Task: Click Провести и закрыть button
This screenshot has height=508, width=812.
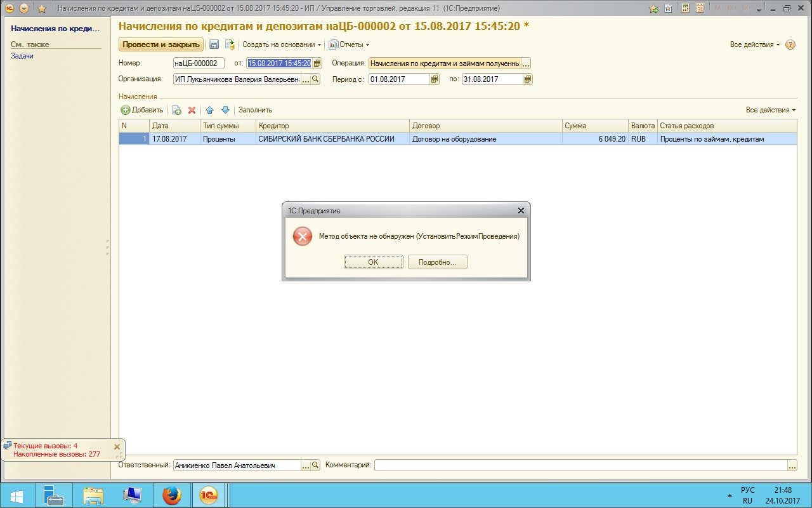Action: 161,44
